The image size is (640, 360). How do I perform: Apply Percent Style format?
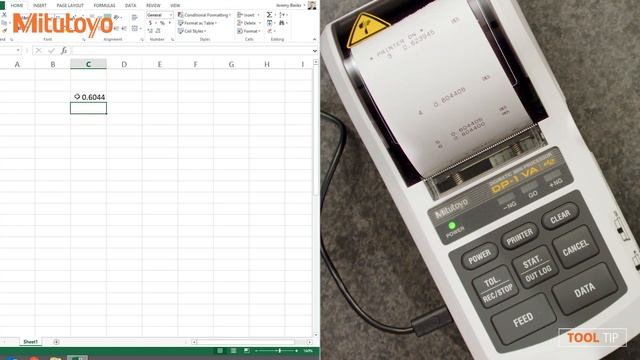pyautogui.click(x=162, y=23)
